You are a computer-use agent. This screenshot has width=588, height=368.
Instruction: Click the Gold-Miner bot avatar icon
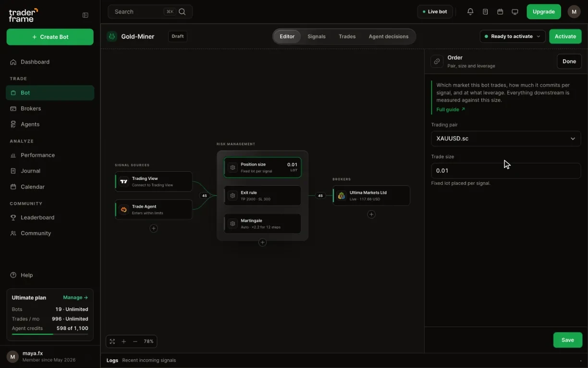[x=112, y=37]
